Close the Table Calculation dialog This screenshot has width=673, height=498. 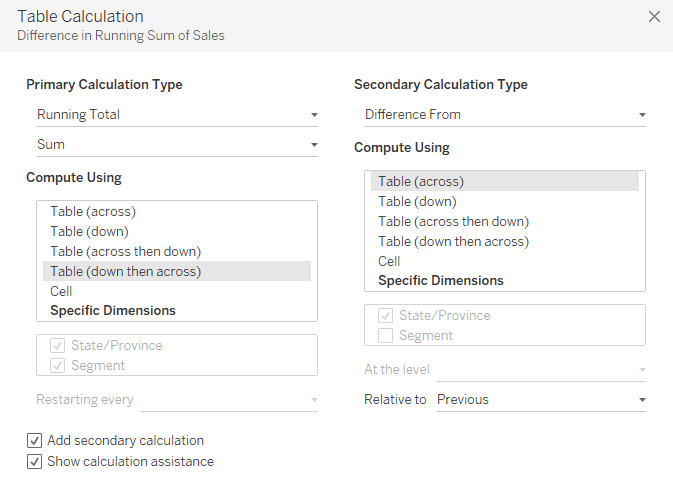(655, 17)
